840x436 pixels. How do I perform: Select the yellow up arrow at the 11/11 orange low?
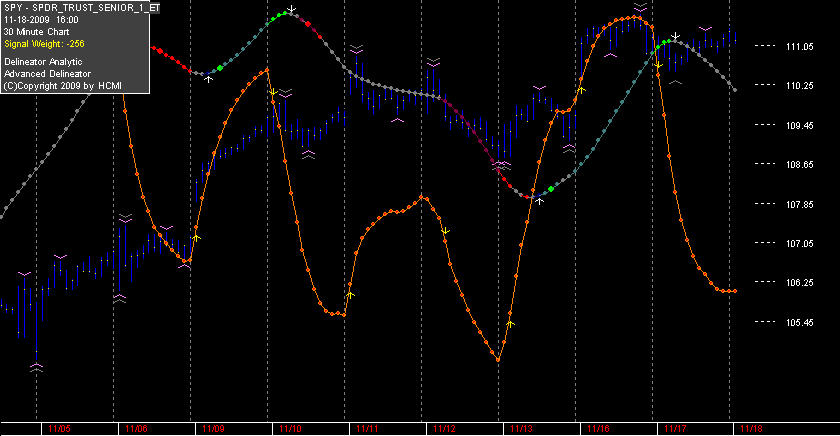350,295
